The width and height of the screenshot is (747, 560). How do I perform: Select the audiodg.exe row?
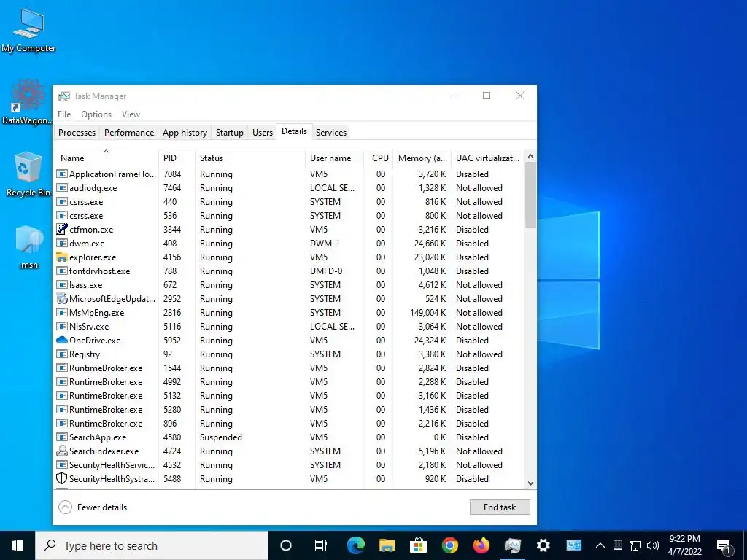pyautogui.click(x=289, y=187)
